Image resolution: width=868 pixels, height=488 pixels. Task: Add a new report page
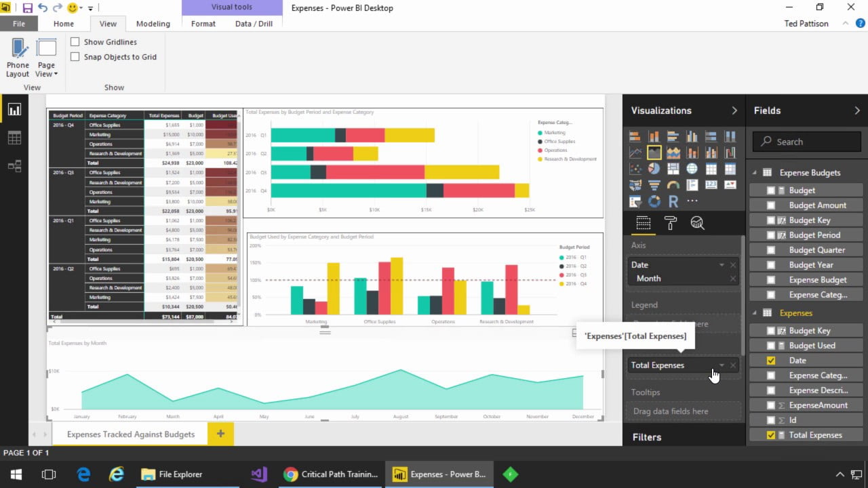click(x=220, y=434)
